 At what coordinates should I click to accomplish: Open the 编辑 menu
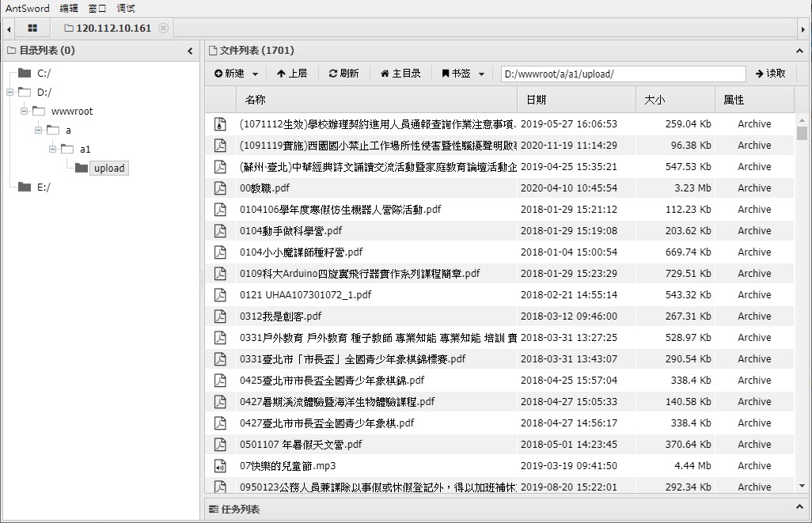pos(69,8)
